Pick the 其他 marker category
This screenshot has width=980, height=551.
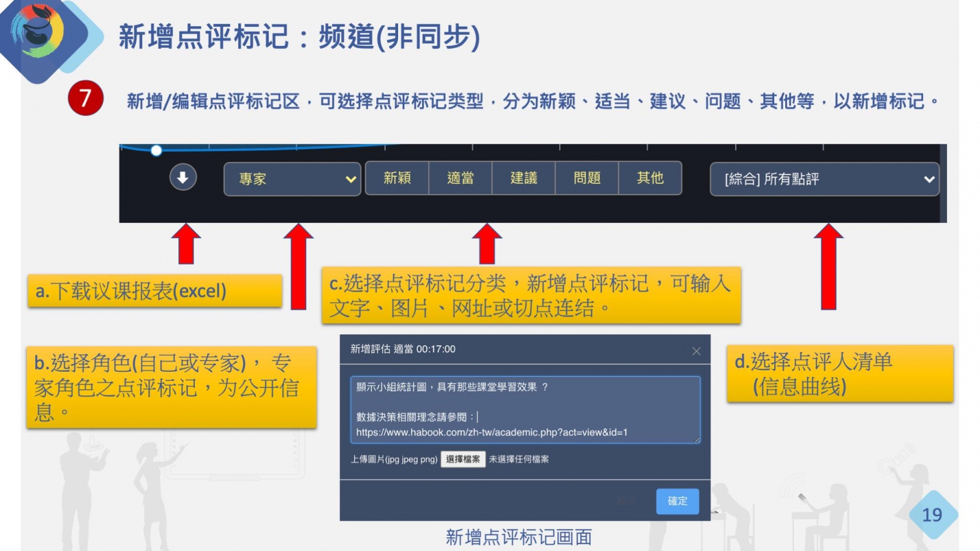coord(650,178)
